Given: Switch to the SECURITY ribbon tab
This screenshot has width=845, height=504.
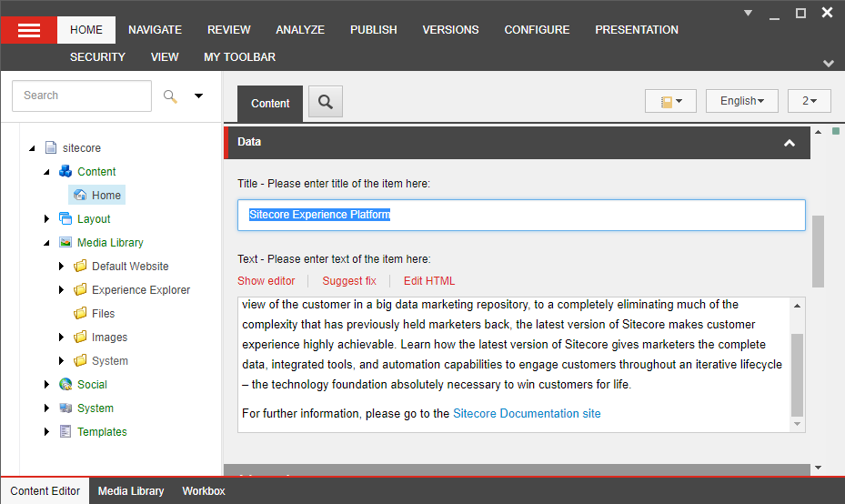Looking at the screenshot, I should tap(97, 57).
